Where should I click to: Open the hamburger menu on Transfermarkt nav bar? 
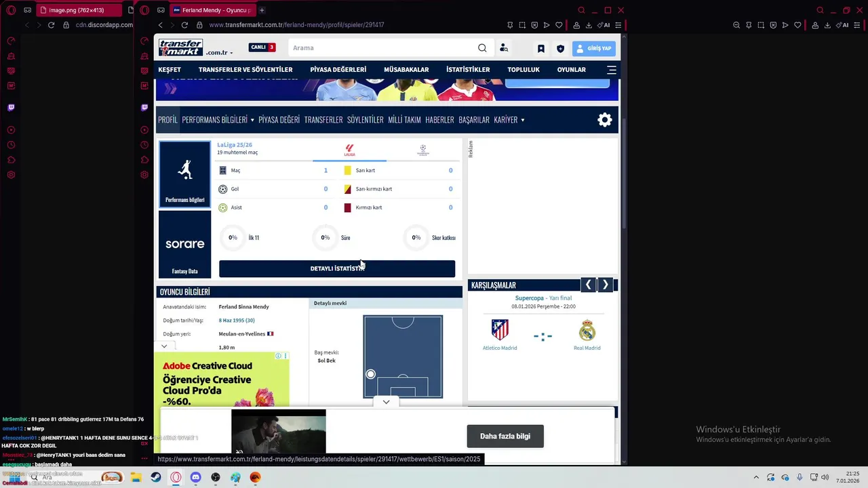pyautogui.click(x=612, y=70)
